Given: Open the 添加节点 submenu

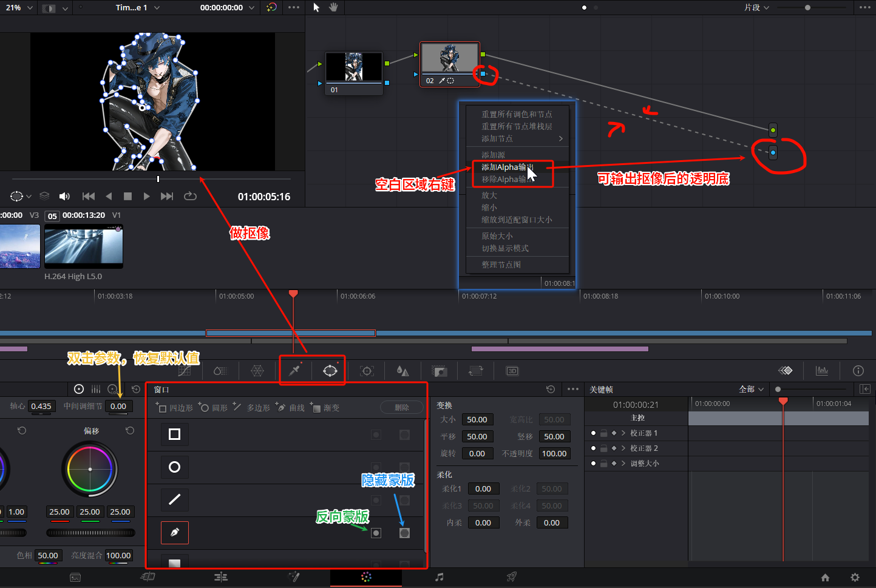Looking at the screenshot, I should 517,138.
